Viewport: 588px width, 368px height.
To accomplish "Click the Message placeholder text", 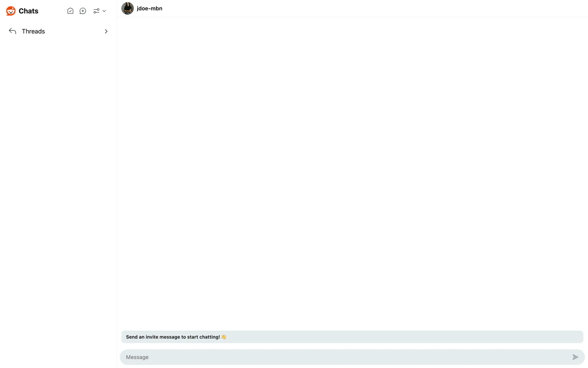I will tap(137, 357).
